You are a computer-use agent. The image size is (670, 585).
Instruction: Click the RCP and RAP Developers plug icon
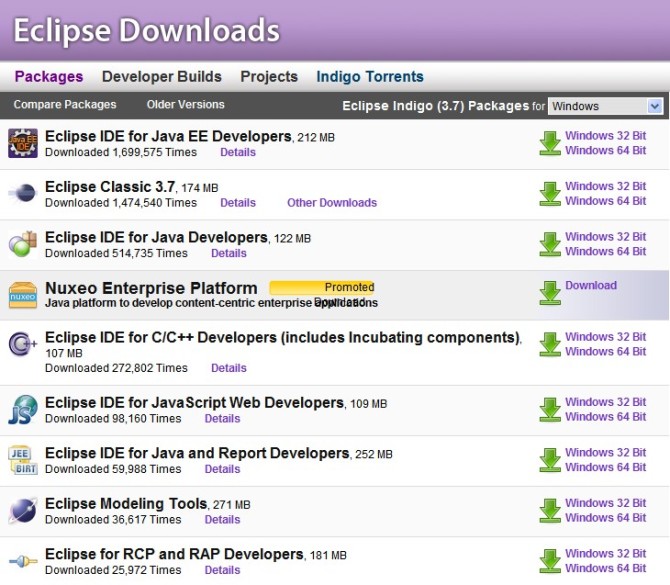(23, 561)
